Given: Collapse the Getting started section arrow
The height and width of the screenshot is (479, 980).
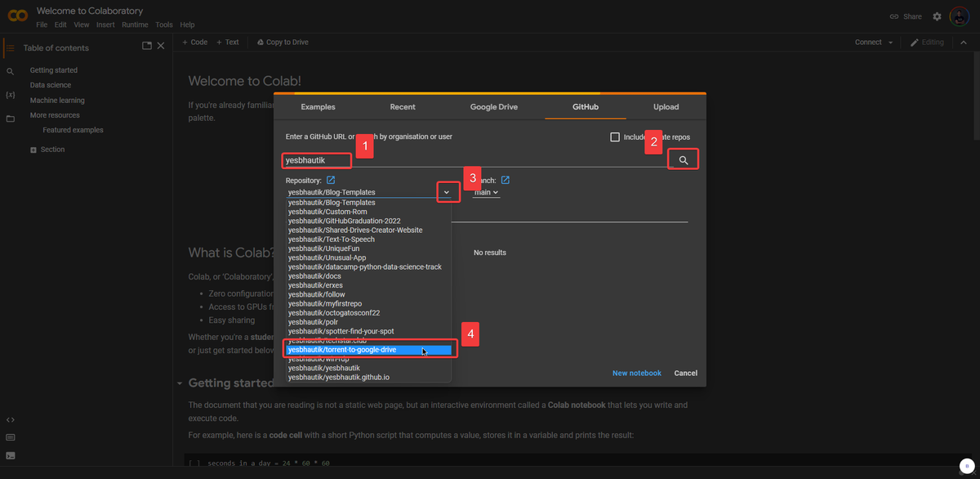Looking at the screenshot, I should [x=180, y=383].
